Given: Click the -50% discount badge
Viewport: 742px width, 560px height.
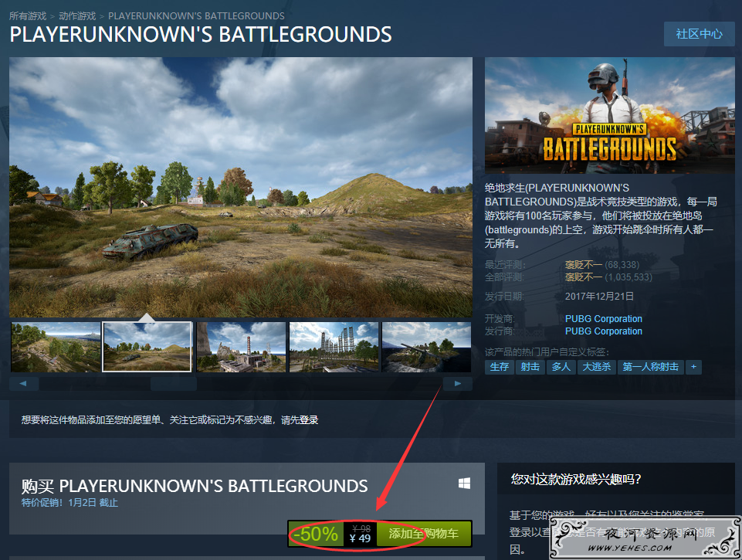Looking at the screenshot, I should 316,534.
